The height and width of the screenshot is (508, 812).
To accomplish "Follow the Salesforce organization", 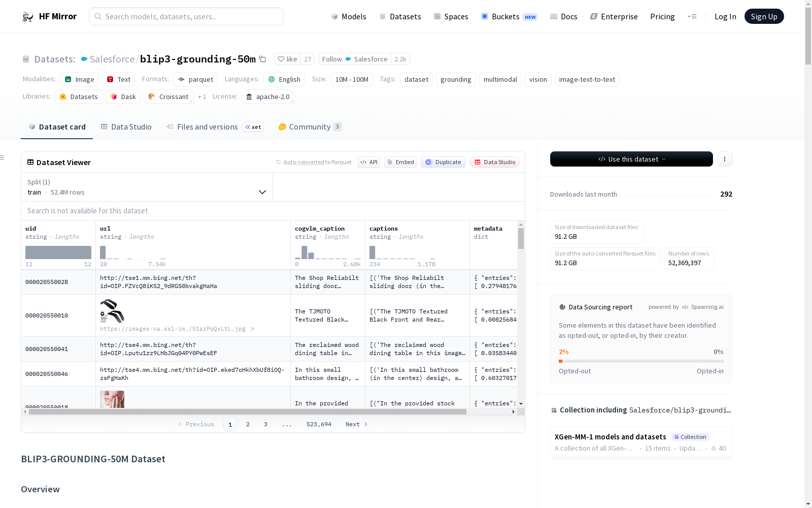I will coord(354,59).
